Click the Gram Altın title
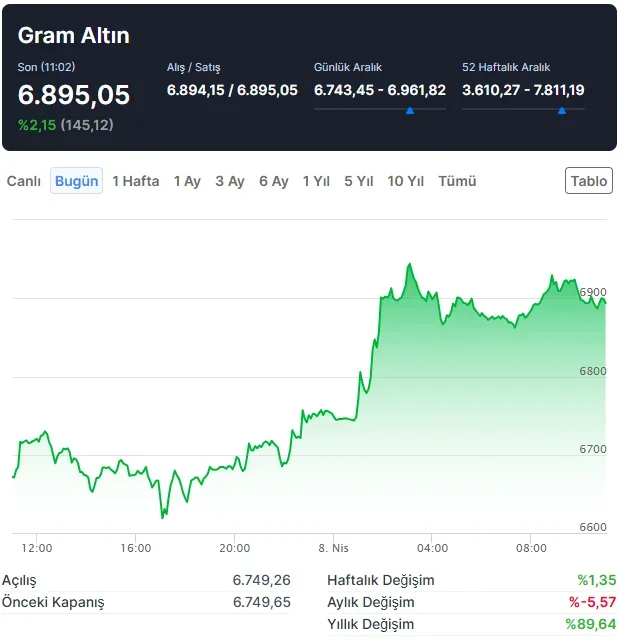This screenshot has width=619, height=640. point(74,36)
